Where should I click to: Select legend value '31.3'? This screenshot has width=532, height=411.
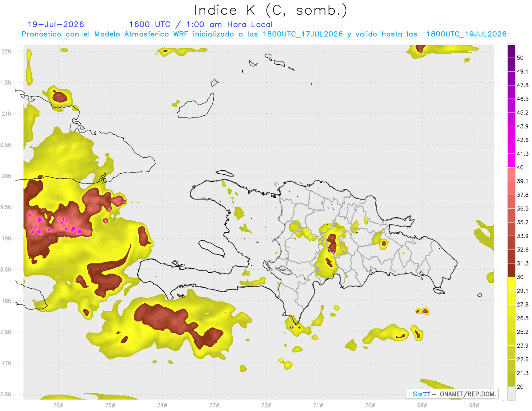523,263
